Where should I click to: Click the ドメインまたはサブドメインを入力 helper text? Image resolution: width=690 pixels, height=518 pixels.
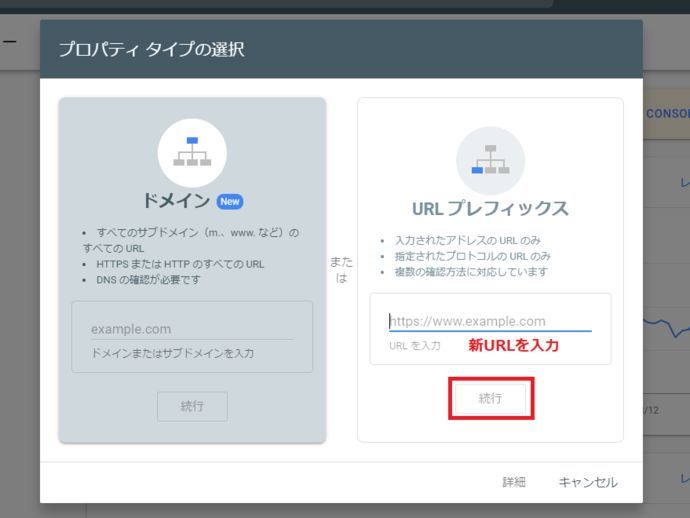coord(172,353)
